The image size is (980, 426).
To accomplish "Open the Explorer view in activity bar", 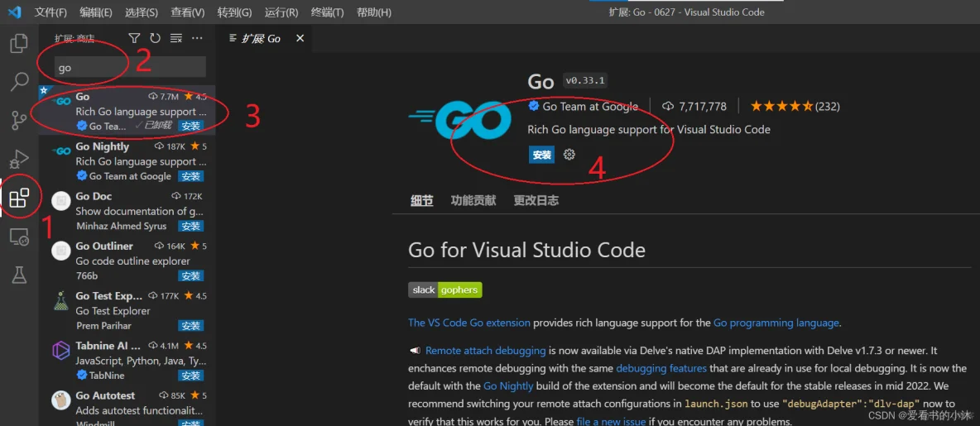I will point(19,44).
